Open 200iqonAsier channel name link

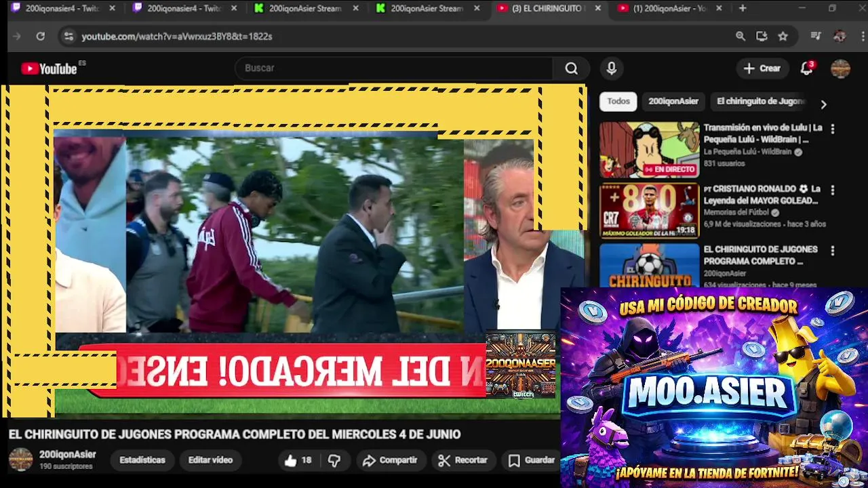(67, 455)
